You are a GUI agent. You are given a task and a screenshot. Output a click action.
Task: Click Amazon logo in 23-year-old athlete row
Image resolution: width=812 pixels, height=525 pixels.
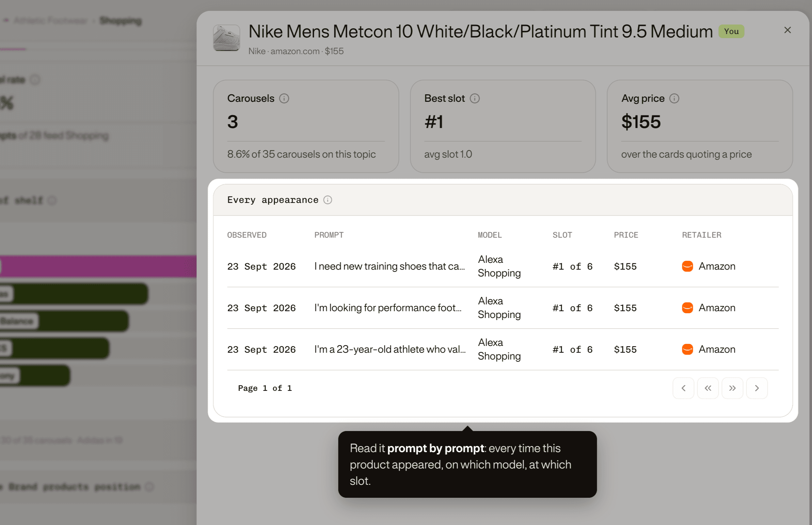tap(687, 349)
